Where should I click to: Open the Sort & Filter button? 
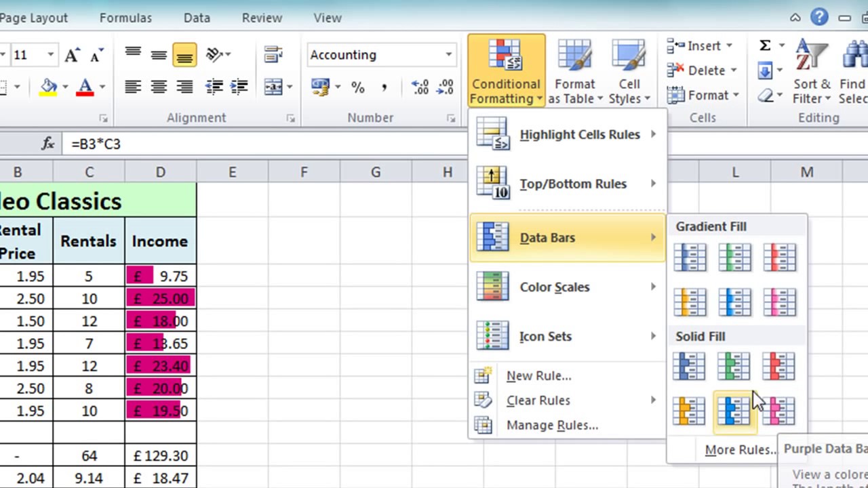(811, 71)
